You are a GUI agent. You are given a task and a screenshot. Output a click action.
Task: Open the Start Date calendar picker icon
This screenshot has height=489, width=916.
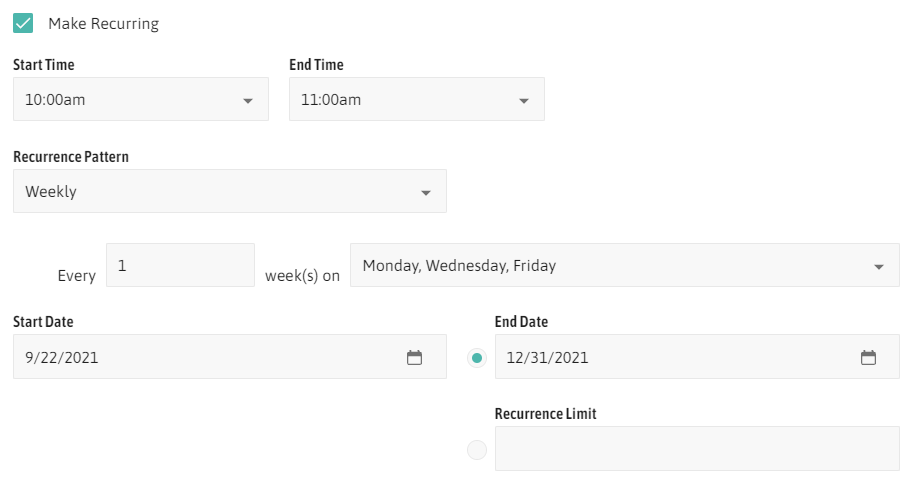[414, 357]
